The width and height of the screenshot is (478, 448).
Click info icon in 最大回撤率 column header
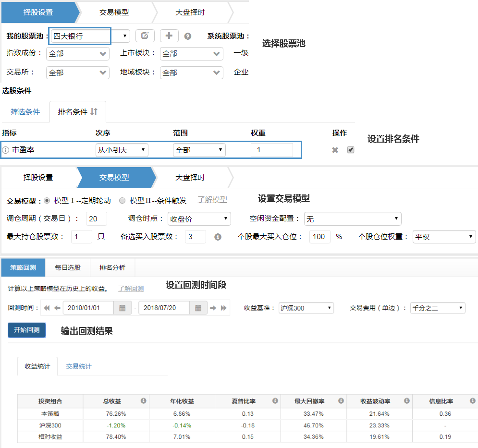[x=341, y=401]
